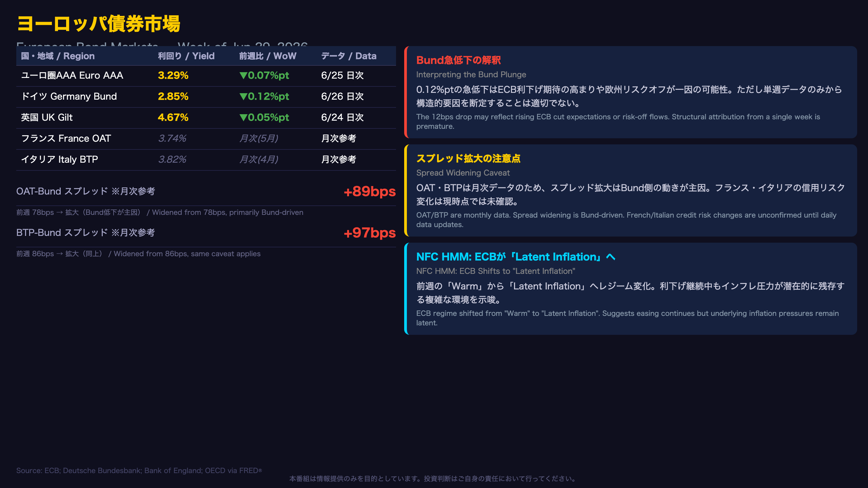Click the ▼0.05%pt change value
Image resolution: width=868 pixels, height=488 pixels.
pyautogui.click(x=264, y=117)
